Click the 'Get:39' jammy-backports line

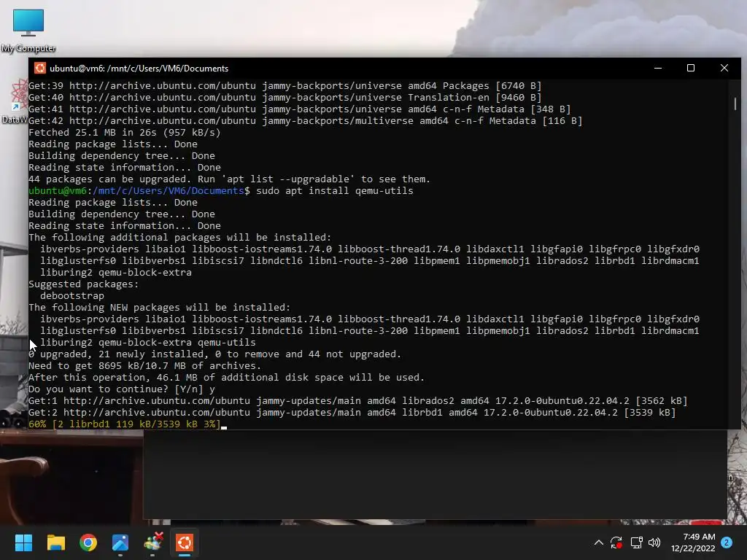[285, 86]
